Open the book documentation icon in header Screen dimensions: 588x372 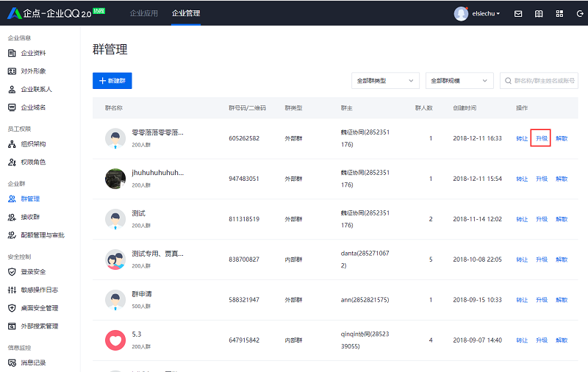tap(539, 13)
